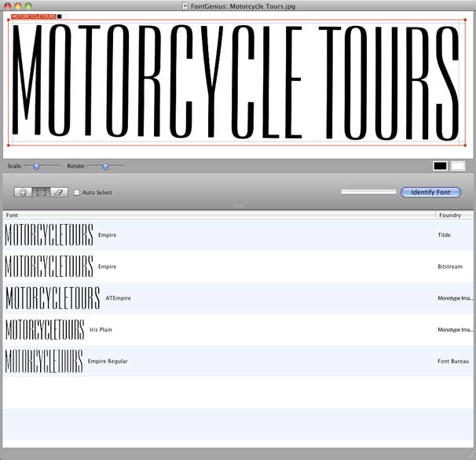Click the Tilde foundry cell
Screen dimensions: 476x460
[x=444, y=235]
